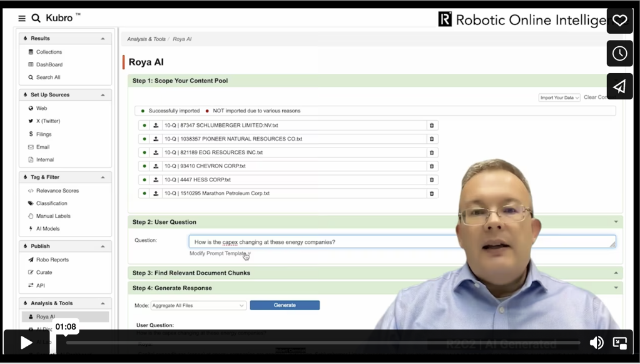This screenshot has height=364, width=640.
Task: Open the hamburger menu next to Kubro
Action: 22,18
